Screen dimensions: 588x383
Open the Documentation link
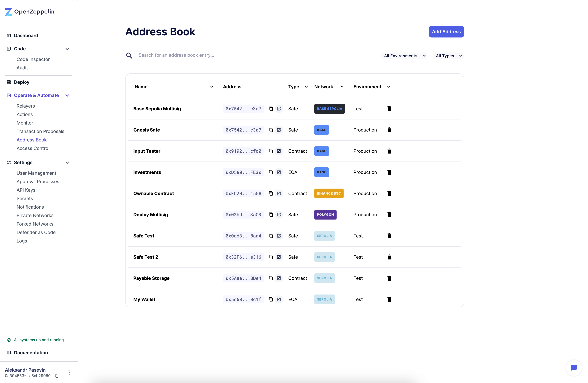click(x=31, y=353)
